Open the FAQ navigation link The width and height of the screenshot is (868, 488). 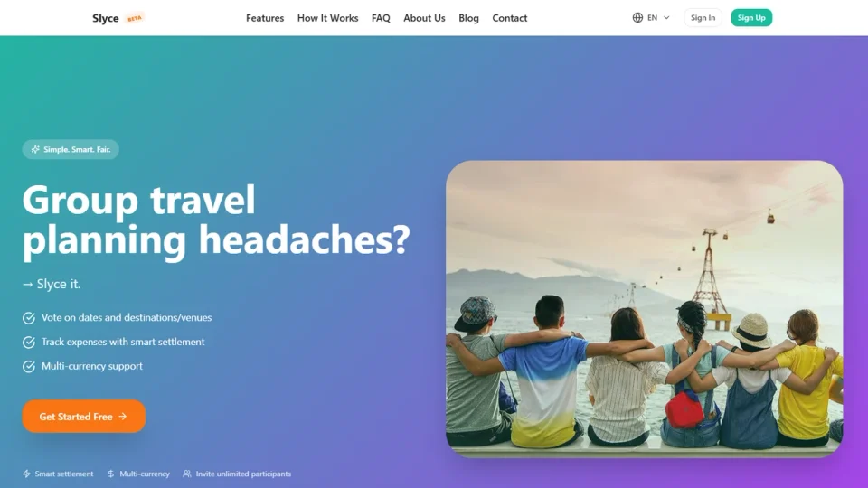point(381,18)
